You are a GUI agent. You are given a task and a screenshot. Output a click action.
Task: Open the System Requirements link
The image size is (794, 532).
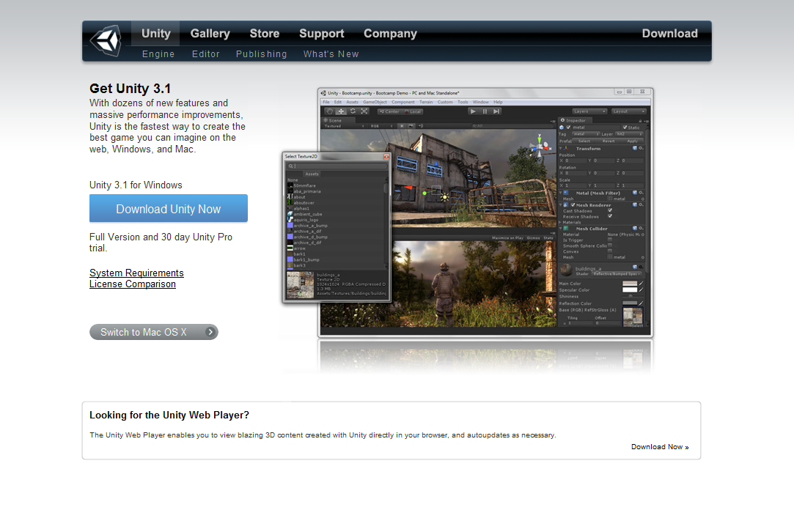click(x=136, y=273)
